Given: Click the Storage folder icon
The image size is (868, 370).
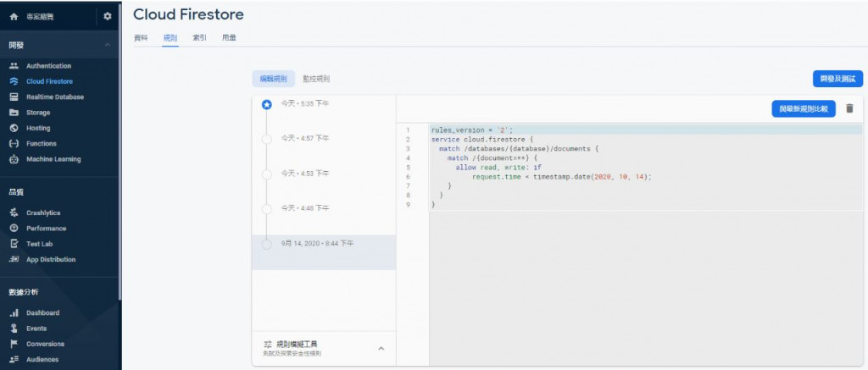Looking at the screenshot, I should [x=14, y=113].
